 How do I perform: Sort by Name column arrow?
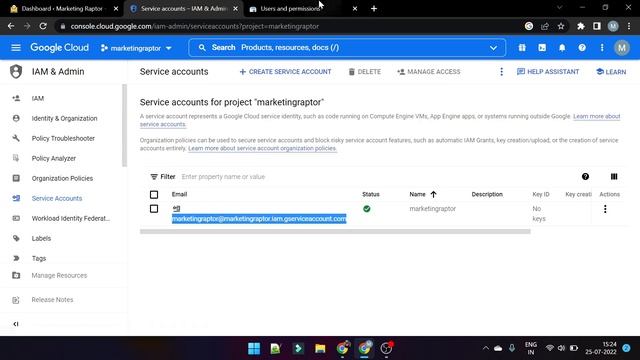pyautogui.click(x=433, y=195)
